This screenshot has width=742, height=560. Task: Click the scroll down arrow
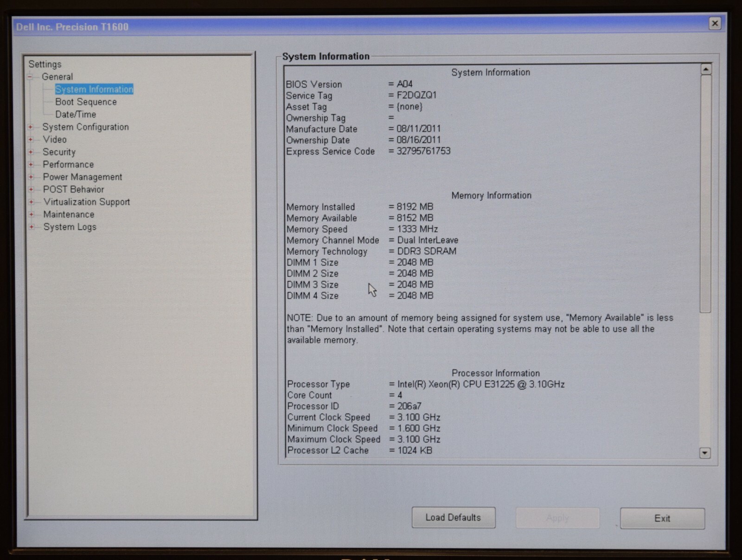click(705, 453)
